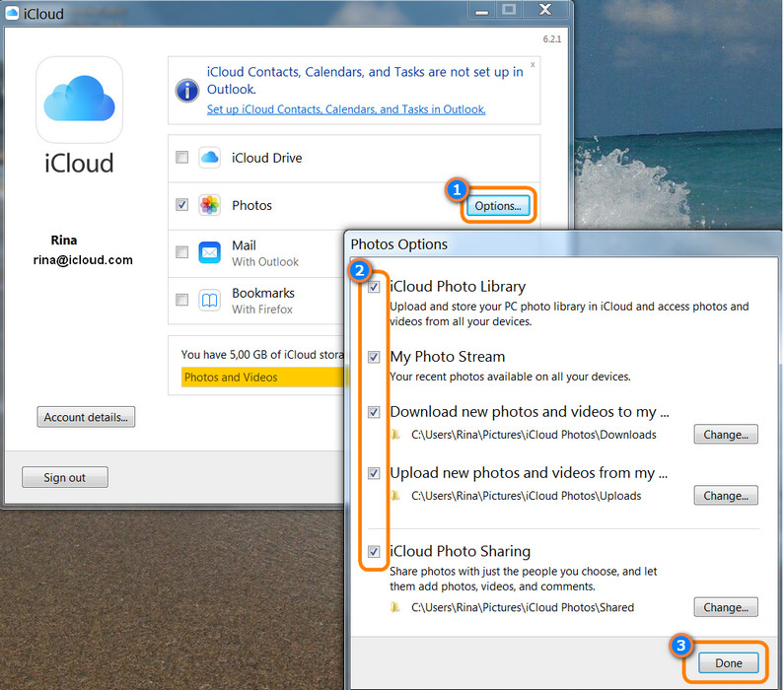Uncheck the Photos checkbox

tap(182, 205)
